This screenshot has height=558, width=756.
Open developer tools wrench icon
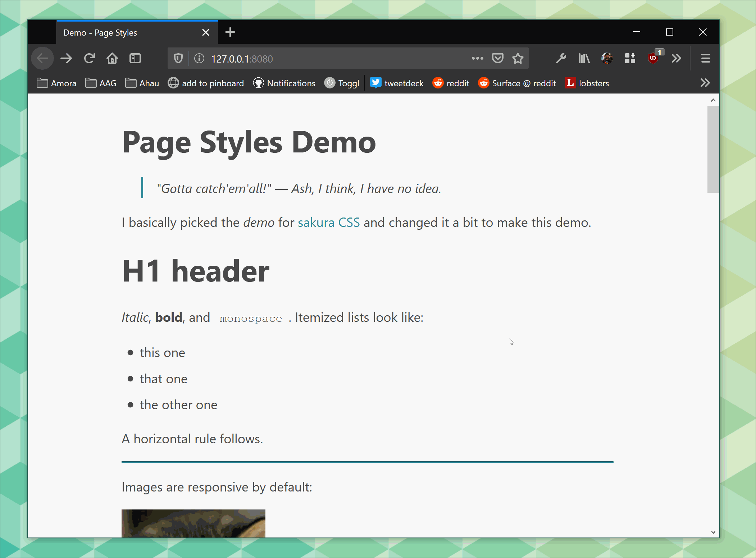pos(561,58)
